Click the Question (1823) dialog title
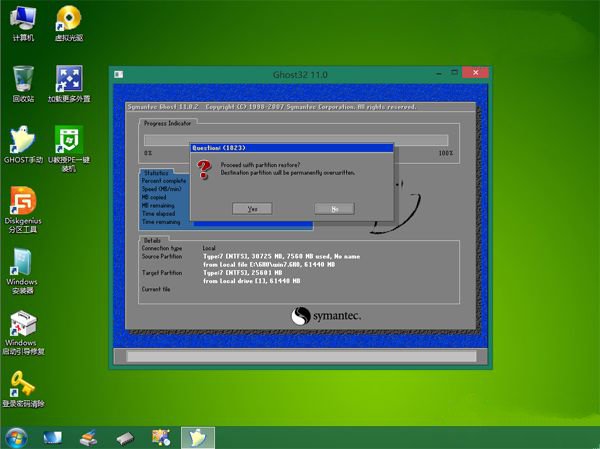This screenshot has height=449, width=600. [218, 148]
